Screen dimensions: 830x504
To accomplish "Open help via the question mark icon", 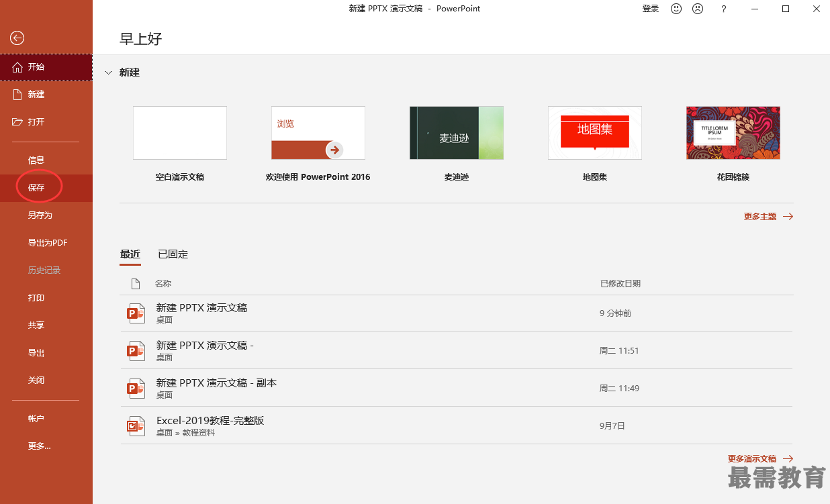I will point(723,9).
